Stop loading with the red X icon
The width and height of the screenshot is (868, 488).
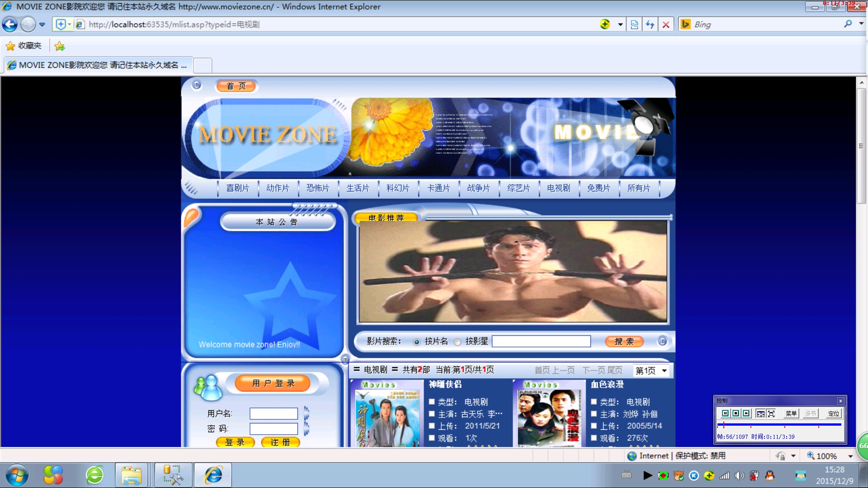(x=665, y=24)
